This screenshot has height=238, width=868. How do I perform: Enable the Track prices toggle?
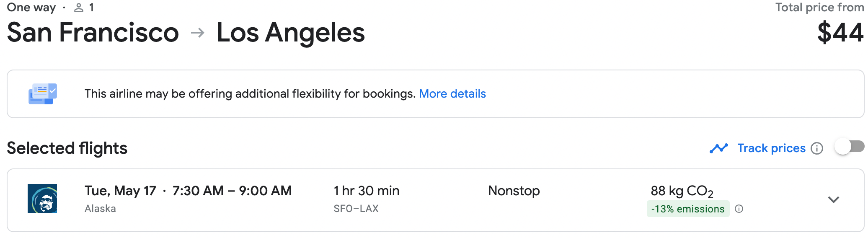849,147
